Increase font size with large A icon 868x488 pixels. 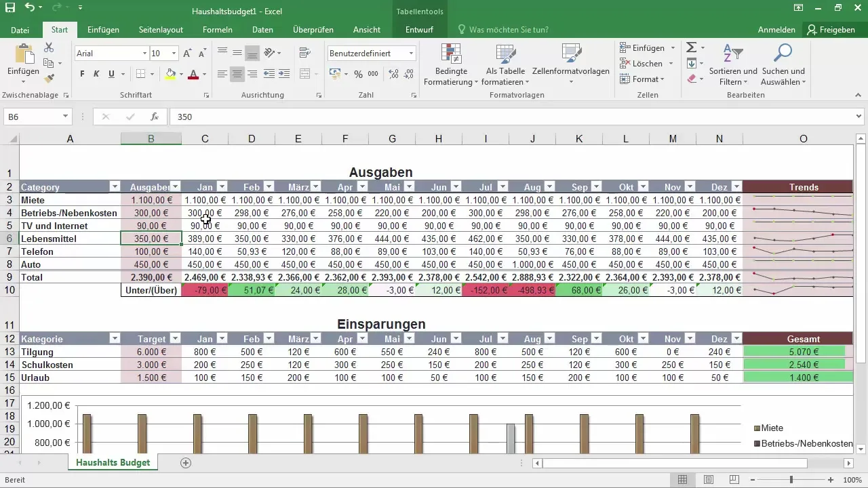[x=187, y=54]
